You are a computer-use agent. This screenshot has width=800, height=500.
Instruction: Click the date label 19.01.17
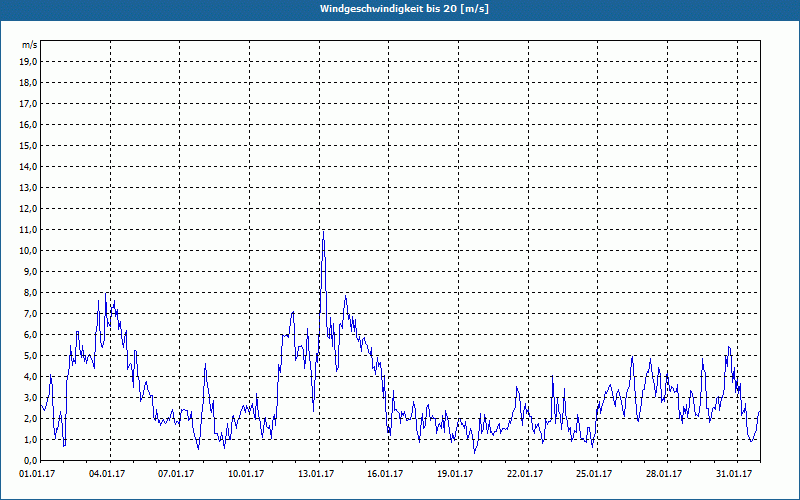tap(455, 474)
